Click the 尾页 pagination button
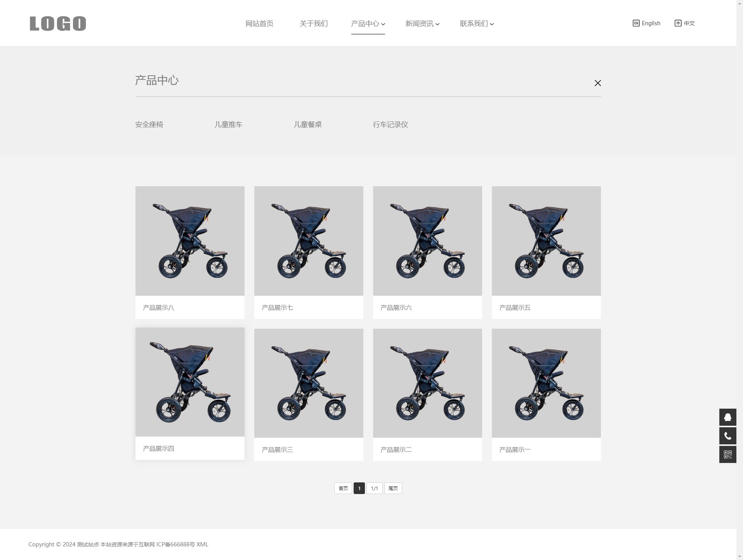This screenshot has height=560, width=743. pyautogui.click(x=393, y=488)
